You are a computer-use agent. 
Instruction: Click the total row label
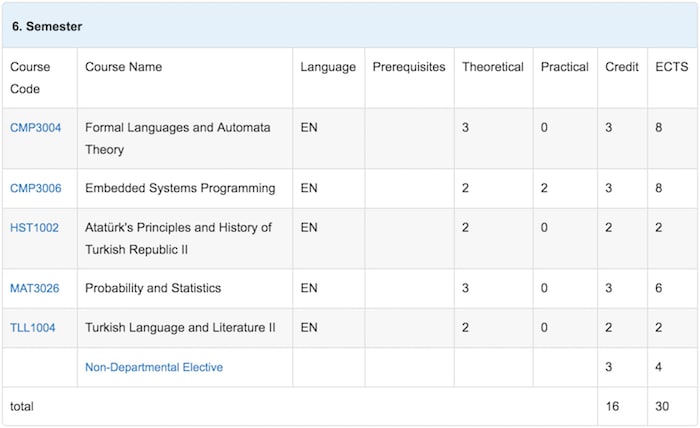pyautogui.click(x=22, y=407)
